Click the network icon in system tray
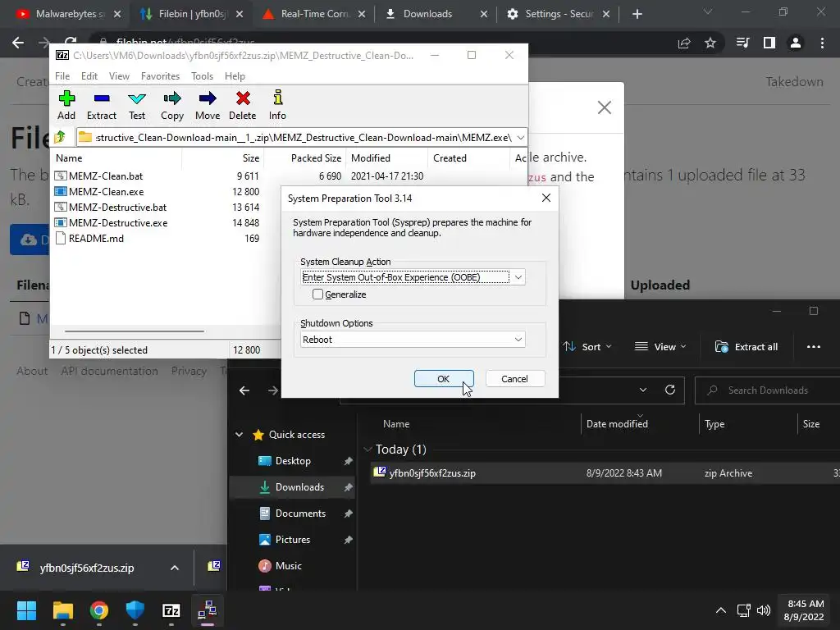 [743, 610]
